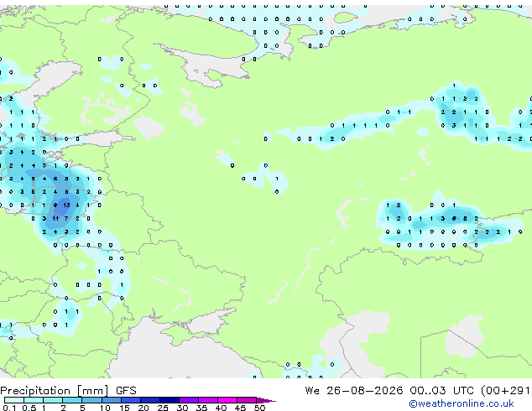The width and height of the screenshot is (532, 411).
Task: Click the '(00+291' forecast offset text
Action: (505, 391)
